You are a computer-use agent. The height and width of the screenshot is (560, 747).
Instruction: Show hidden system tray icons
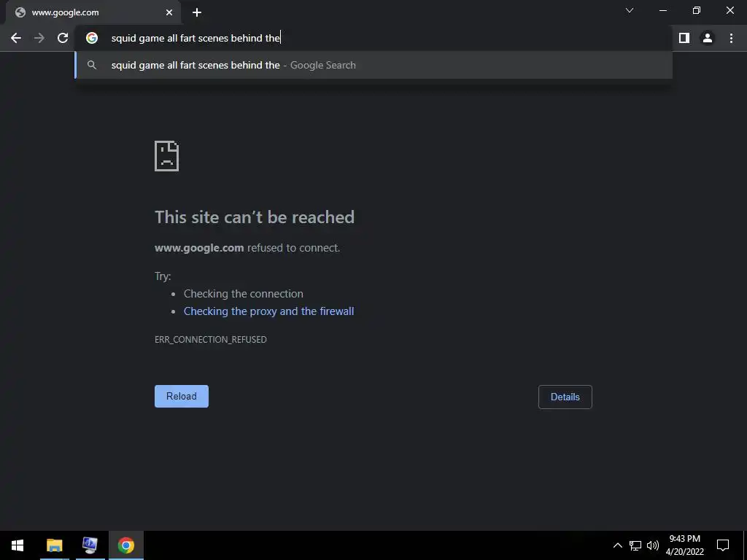[617, 545]
